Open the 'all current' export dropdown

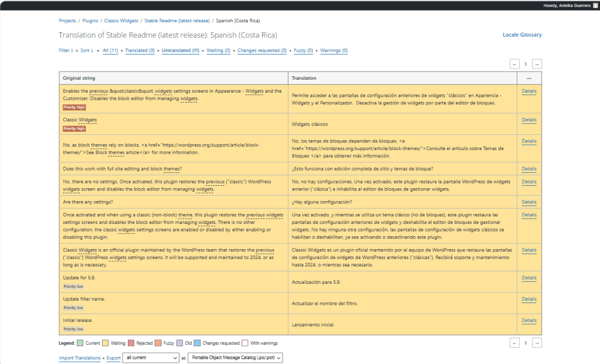(x=150, y=358)
